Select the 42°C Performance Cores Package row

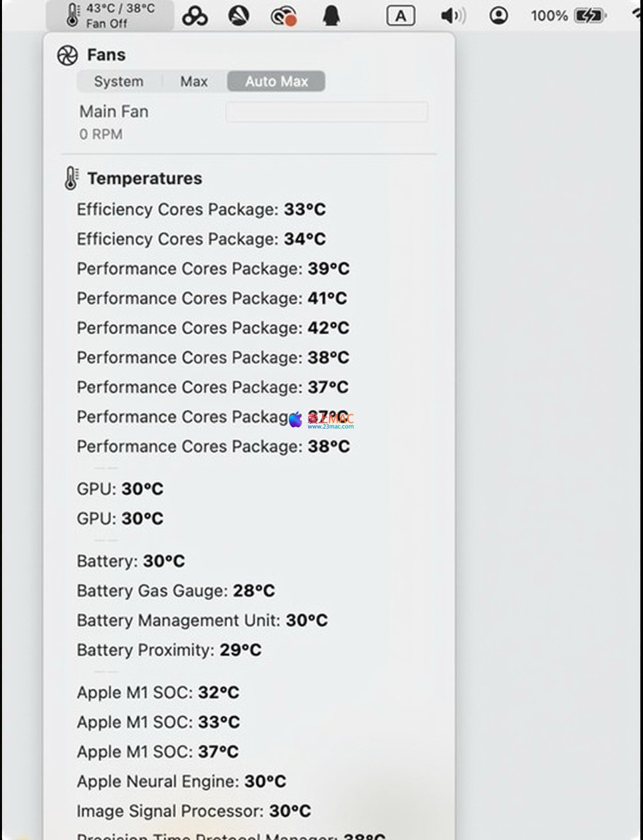pos(213,328)
